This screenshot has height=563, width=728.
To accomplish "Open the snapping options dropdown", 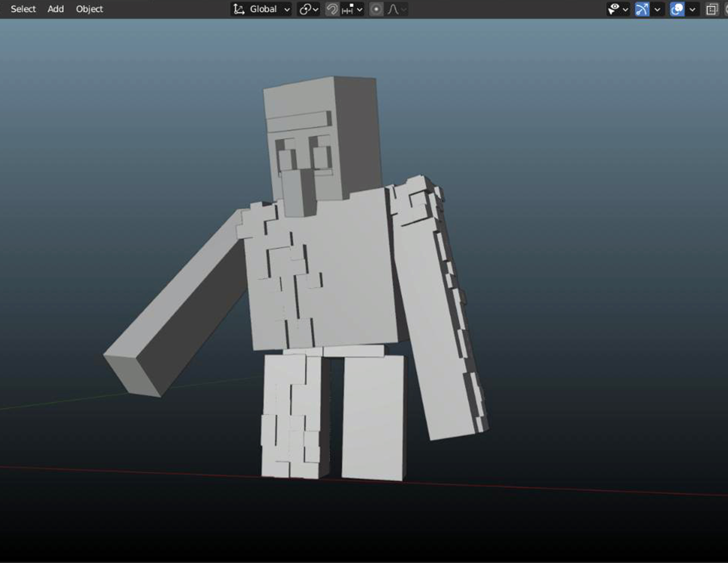I will 352,9.
